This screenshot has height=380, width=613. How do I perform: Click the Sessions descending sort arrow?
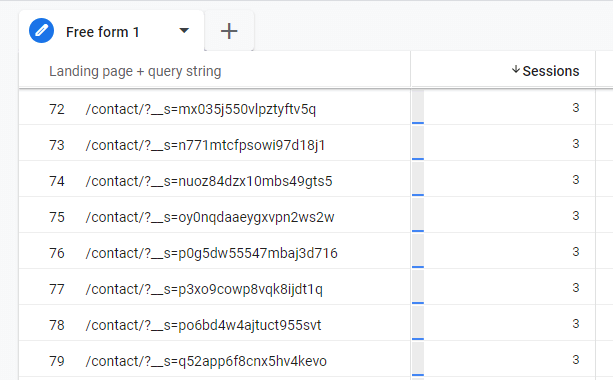(516, 70)
